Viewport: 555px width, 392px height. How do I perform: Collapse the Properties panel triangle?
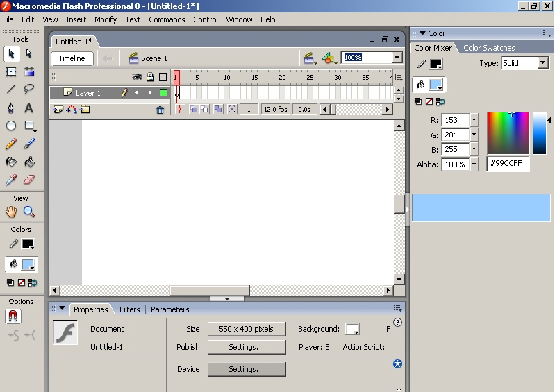pyautogui.click(x=62, y=308)
